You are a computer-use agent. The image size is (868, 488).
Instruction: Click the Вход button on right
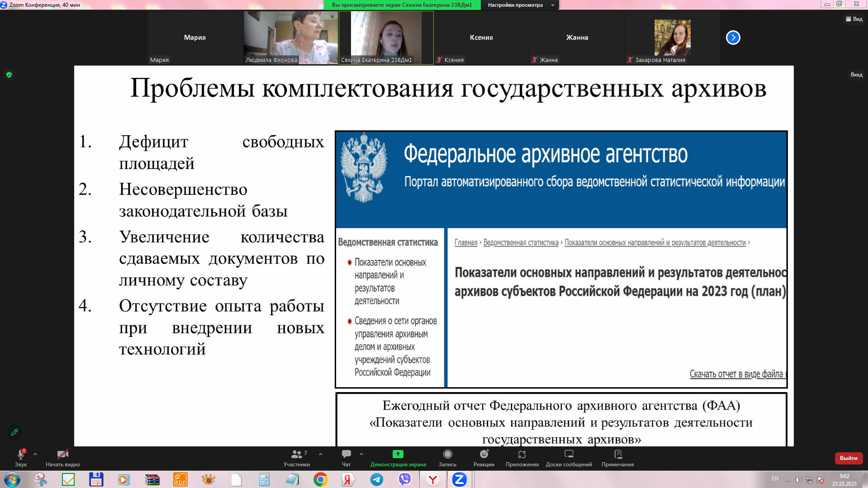click(856, 75)
